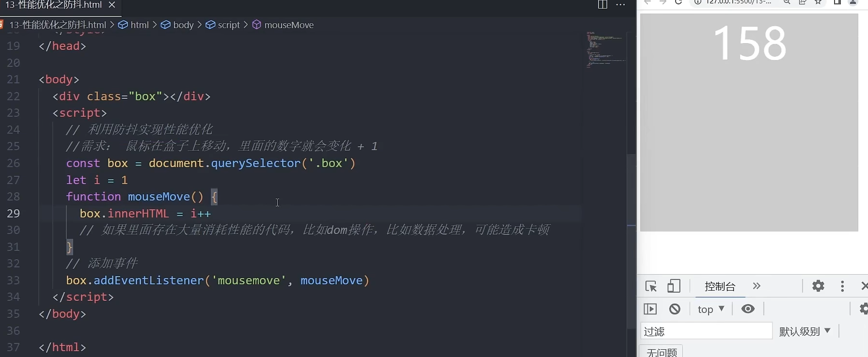
Task: Open the 默认级别 log level dropdown
Action: [805, 331]
